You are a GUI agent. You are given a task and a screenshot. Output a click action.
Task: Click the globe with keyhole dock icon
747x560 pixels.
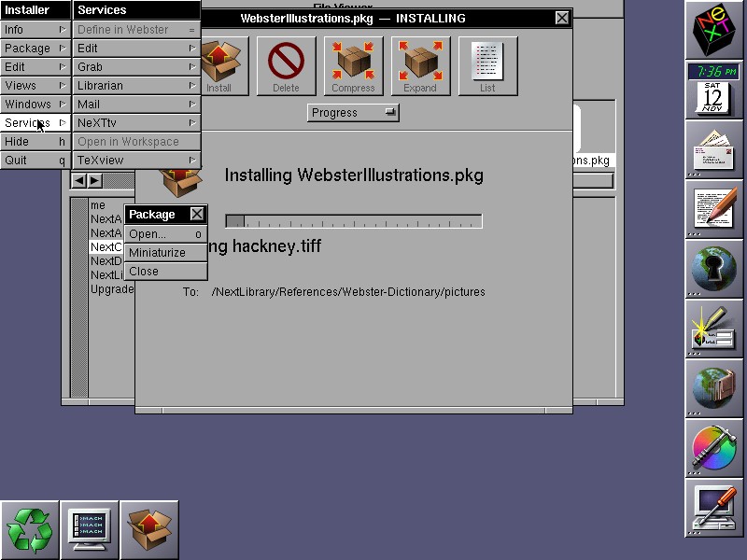pos(714,270)
